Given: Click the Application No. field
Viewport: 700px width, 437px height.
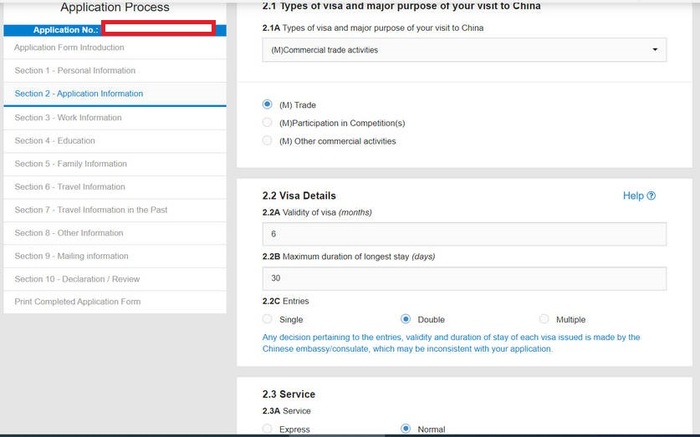Looking at the screenshot, I should 158,28.
